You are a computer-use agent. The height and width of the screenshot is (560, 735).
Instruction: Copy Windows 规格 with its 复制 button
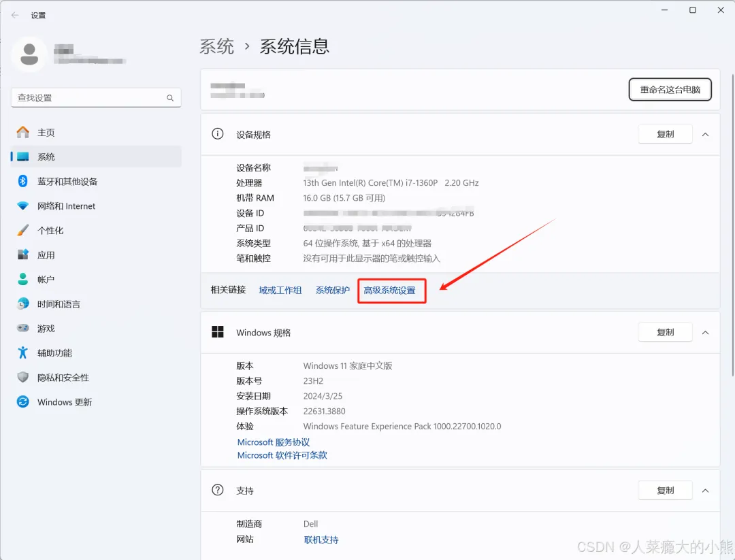pos(665,332)
